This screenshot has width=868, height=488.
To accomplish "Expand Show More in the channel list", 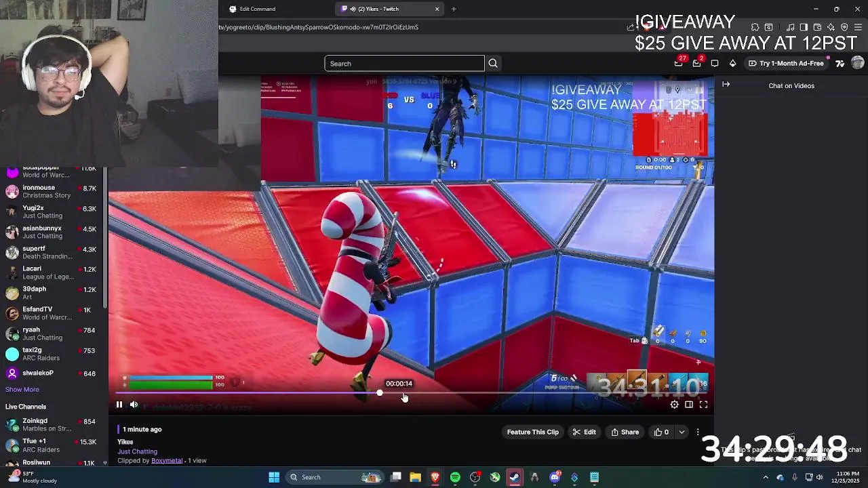I will coord(22,389).
